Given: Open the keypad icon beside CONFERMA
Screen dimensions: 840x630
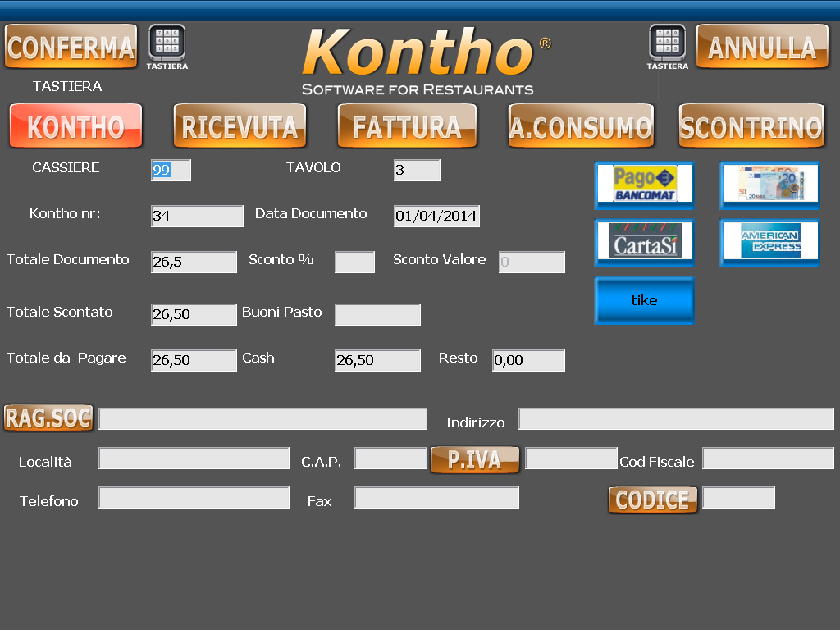Looking at the screenshot, I should [x=167, y=47].
